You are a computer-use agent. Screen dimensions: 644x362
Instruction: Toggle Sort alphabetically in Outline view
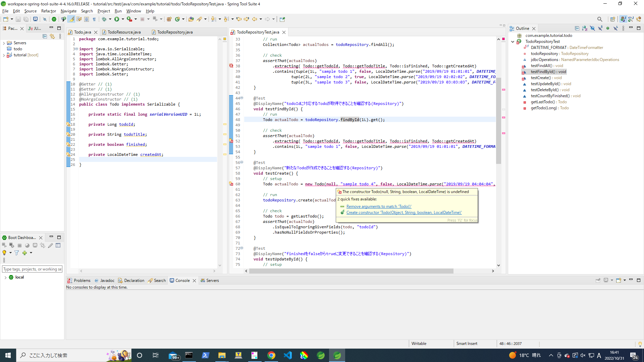pyautogui.click(x=585, y=28)
